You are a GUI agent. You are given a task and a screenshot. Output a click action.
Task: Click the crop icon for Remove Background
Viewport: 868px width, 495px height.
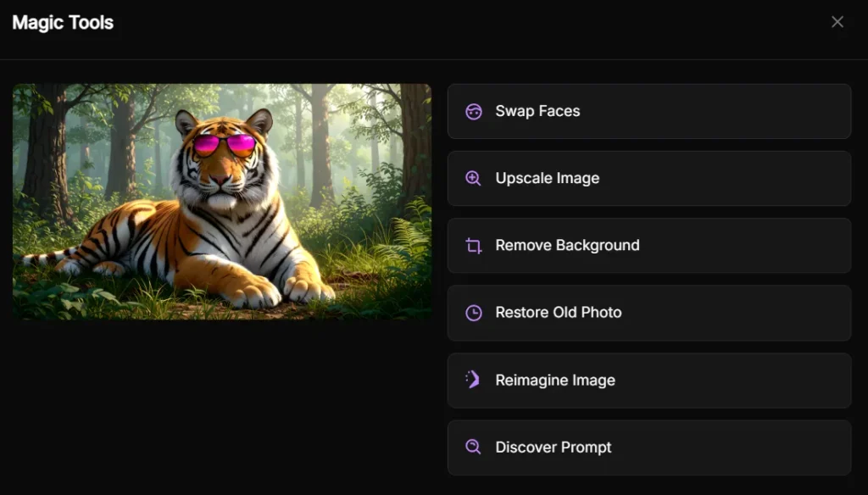click(x=473, y=246)
